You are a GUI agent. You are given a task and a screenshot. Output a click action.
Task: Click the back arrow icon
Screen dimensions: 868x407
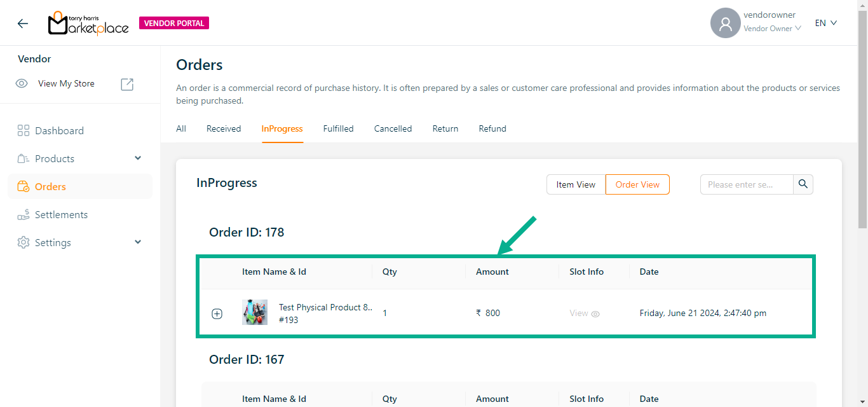click(x=23, y=24)
